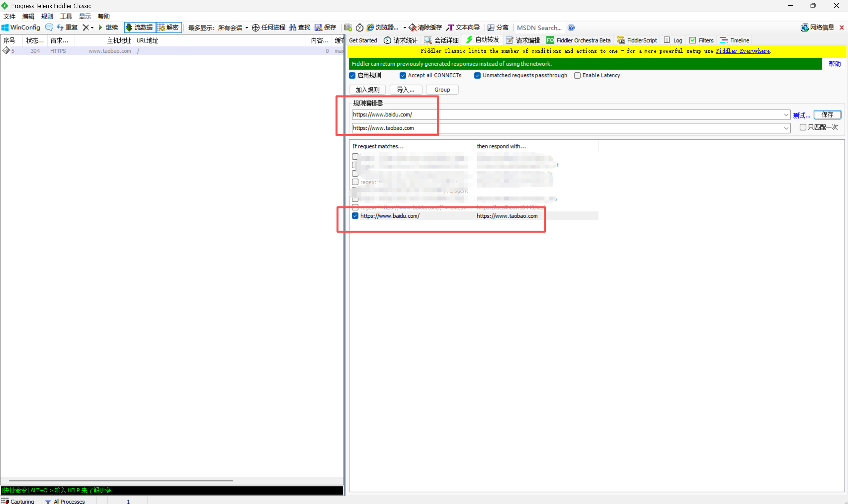The height and width of the screenshot is (504, 848).
Task: Open the Fiddler Everywhere link
Action: coord(742,51)
